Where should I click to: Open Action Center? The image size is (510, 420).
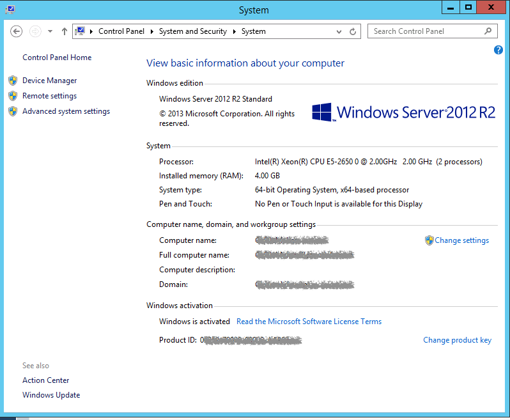coord(45,380)
